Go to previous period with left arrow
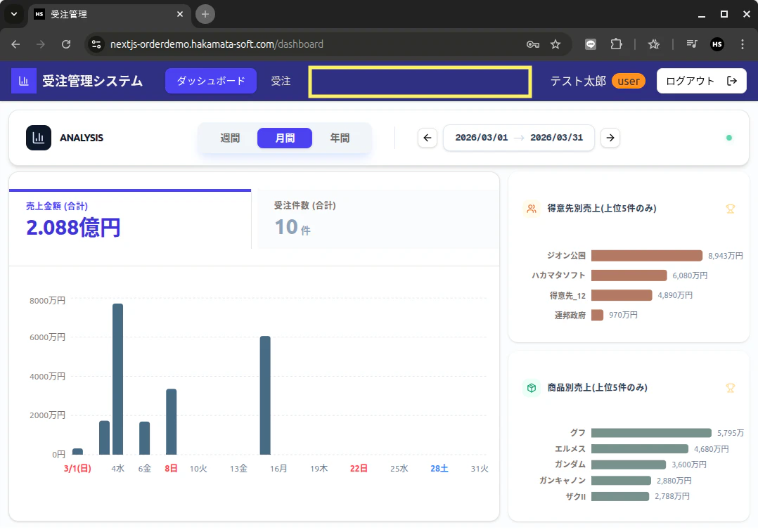The height and width of the screenshot is (532, 758). pyautogui.click(x=428, y=138)
